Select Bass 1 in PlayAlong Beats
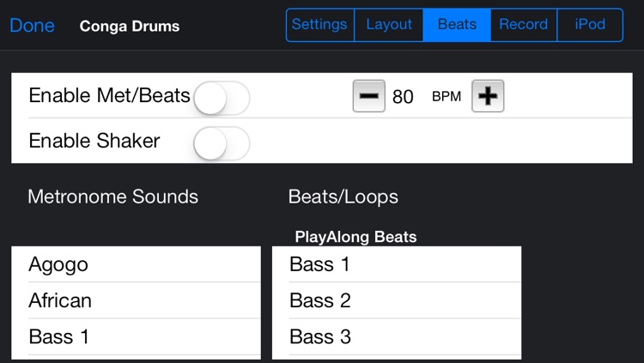The image size is (644, 363). point(397,264)
